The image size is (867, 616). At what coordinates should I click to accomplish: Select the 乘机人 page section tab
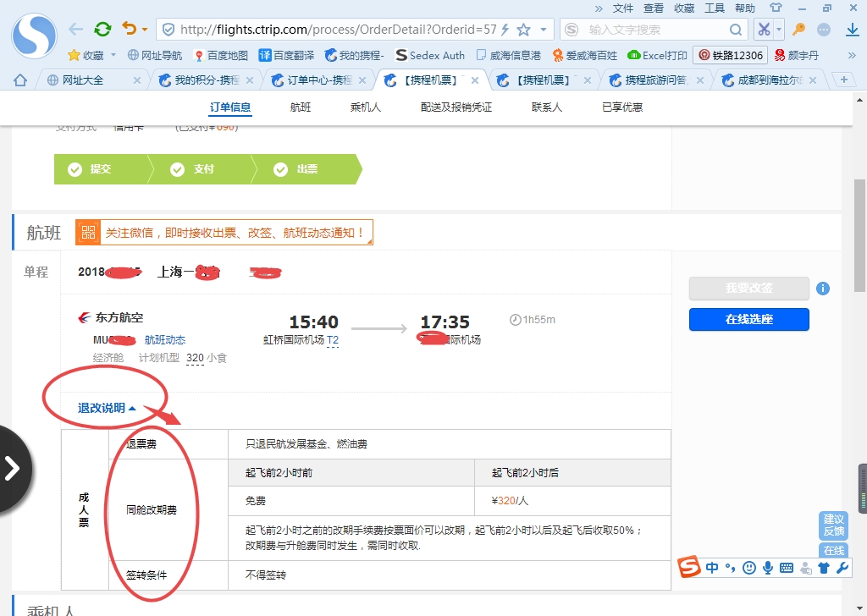(x=366, y=107)
